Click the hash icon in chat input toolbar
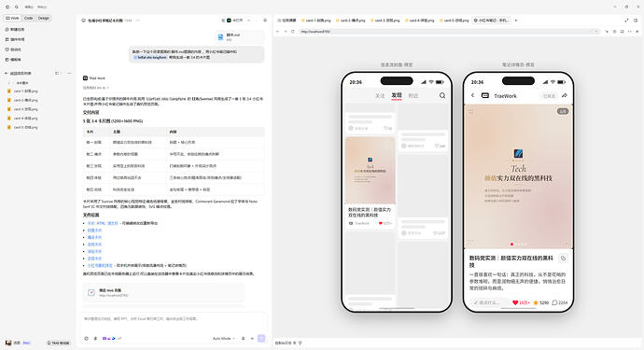 pos(95,339)
